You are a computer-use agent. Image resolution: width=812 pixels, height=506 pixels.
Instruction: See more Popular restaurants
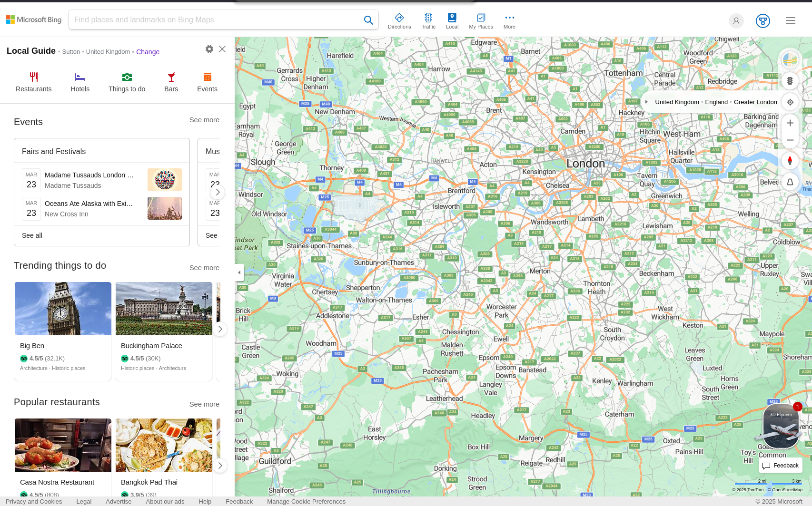(204, 404)
